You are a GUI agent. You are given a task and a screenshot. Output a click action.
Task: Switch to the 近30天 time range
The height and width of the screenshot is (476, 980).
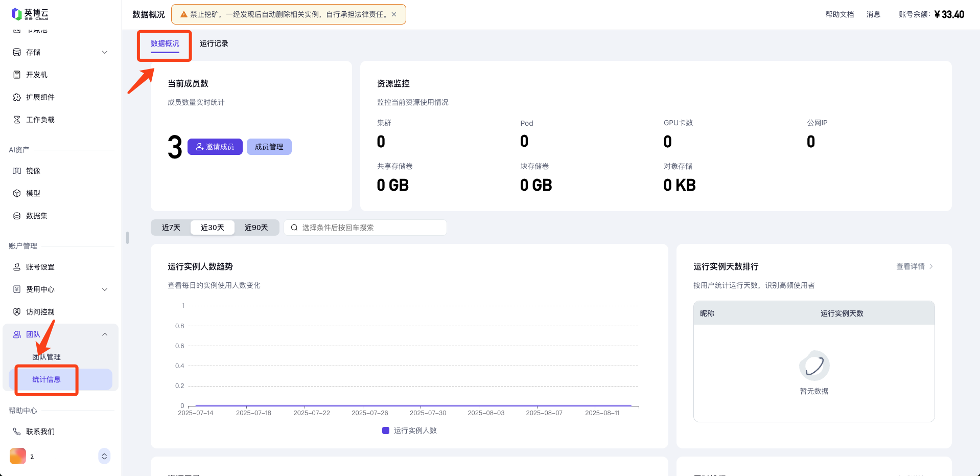click(213, 228)
